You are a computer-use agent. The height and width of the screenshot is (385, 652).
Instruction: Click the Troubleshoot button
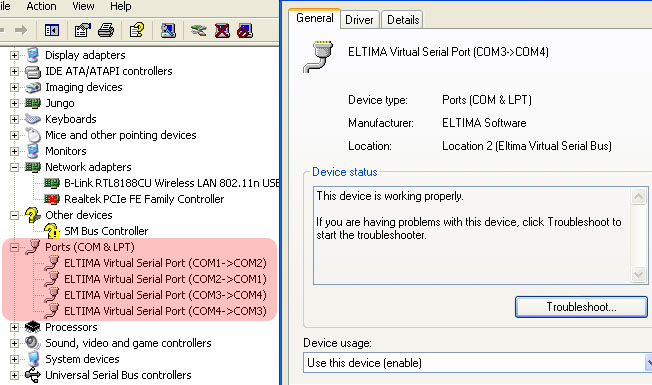pyautogui.click(x=581, y=307)
